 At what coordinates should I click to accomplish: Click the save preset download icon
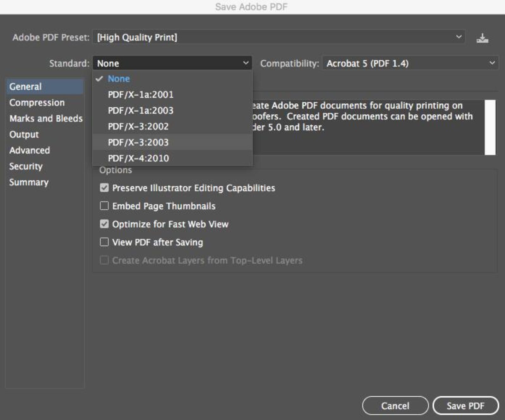482,38
